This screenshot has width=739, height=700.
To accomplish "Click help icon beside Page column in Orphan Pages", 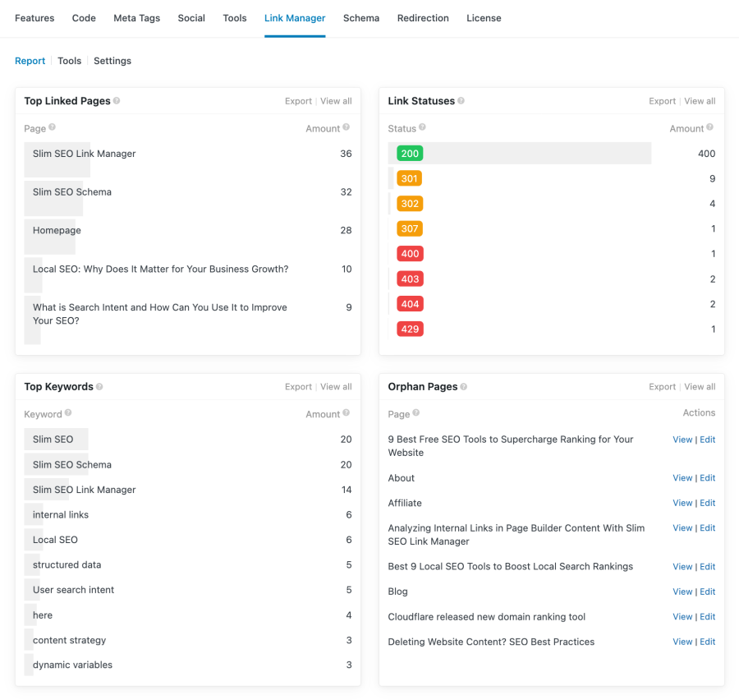I will click(x=416, y=412).
